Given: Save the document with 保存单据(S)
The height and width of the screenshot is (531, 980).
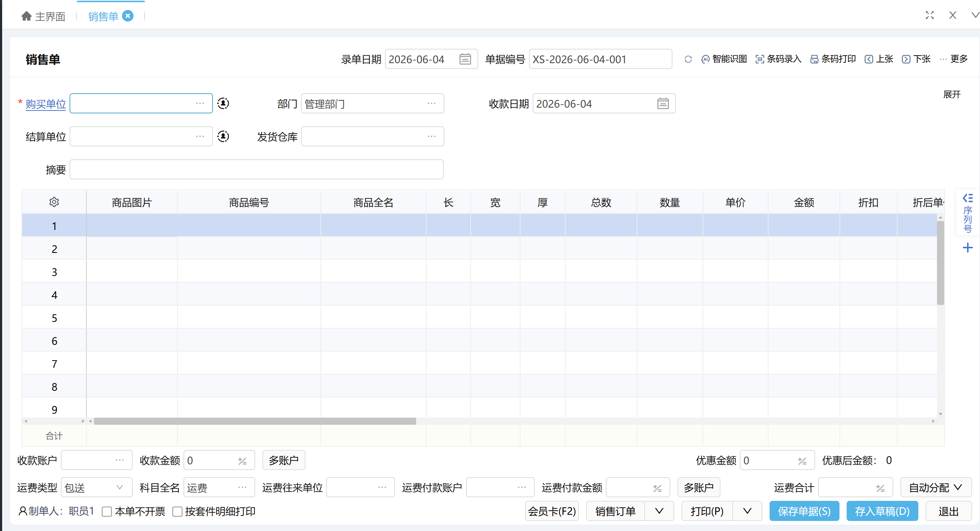Looking at the screenshot, I should pos(804,511).
